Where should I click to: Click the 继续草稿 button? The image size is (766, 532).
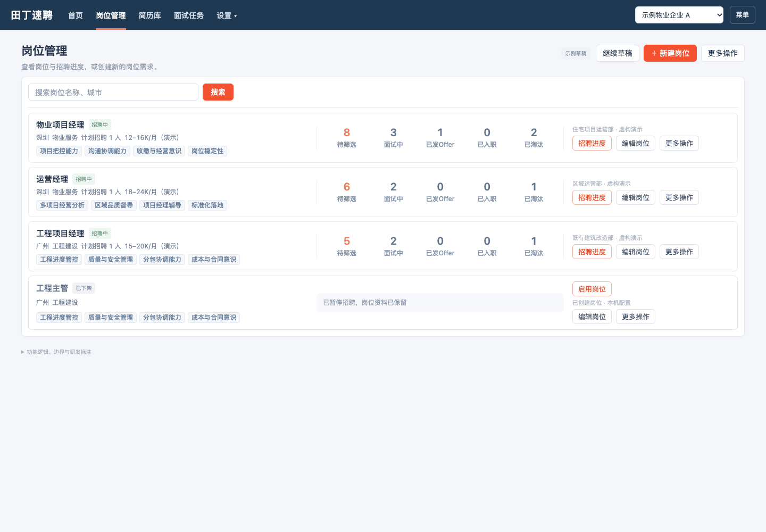click(x=618, y=53)
